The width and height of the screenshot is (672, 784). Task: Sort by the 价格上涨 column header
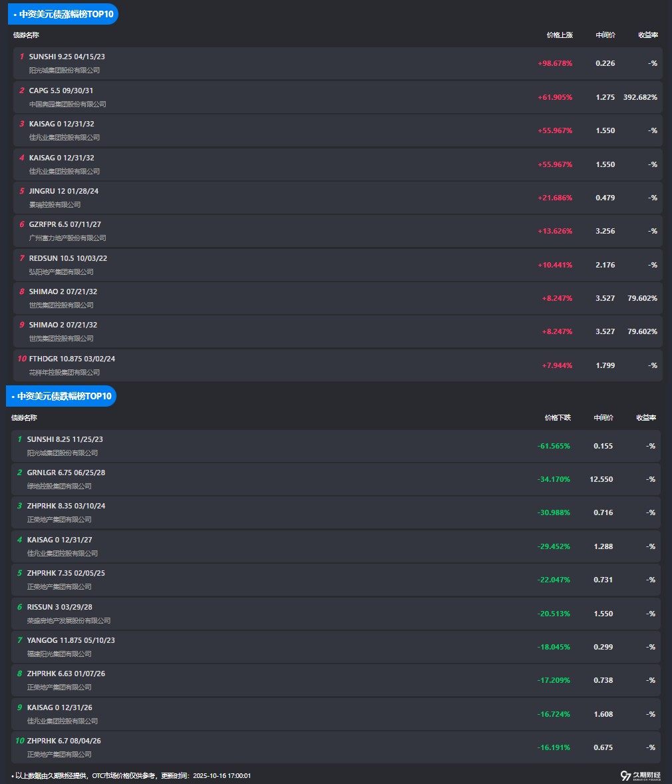pyautogui.click(x=559, y=35)
